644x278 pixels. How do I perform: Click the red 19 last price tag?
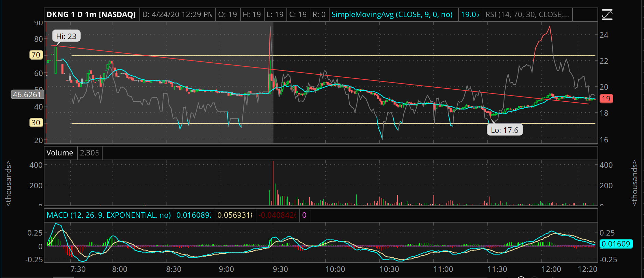click(x=606, y=99)
